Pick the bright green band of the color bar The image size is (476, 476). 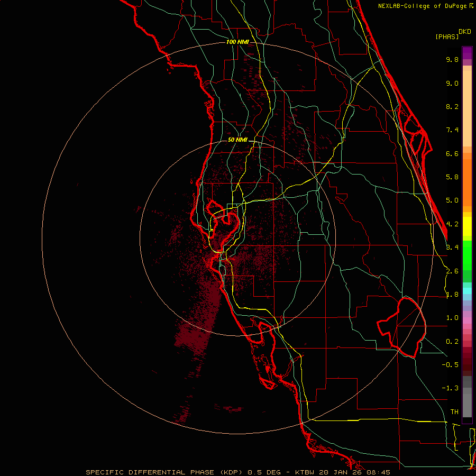click(x=467, y=256)
